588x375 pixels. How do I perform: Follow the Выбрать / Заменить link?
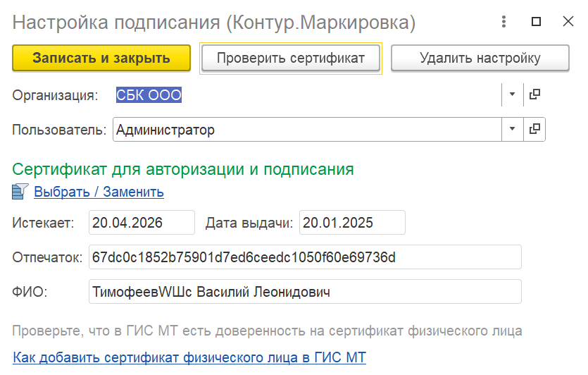click(99, 192)
